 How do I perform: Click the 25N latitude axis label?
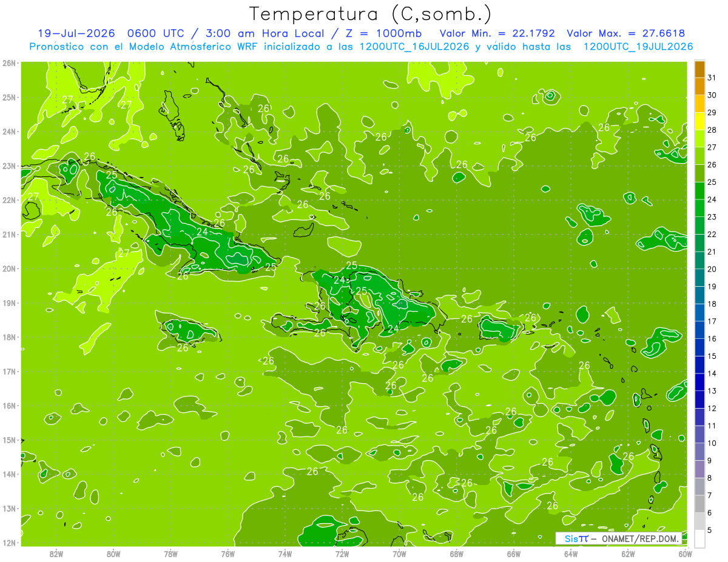[x=9, y=98]
